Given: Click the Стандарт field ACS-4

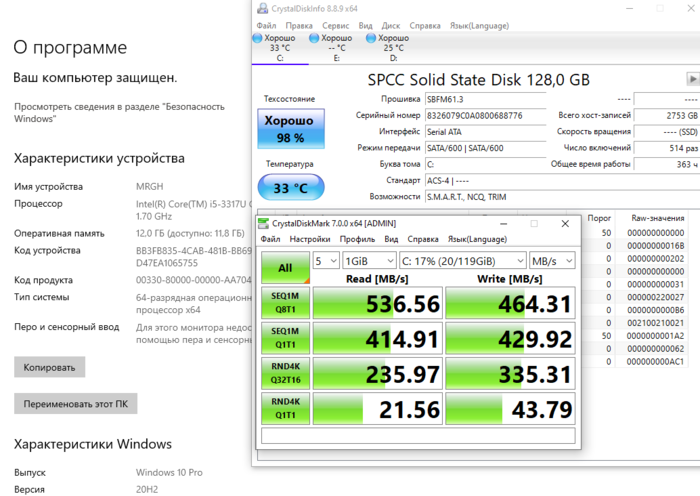Looking at the screenshot, I should point(562,181).
